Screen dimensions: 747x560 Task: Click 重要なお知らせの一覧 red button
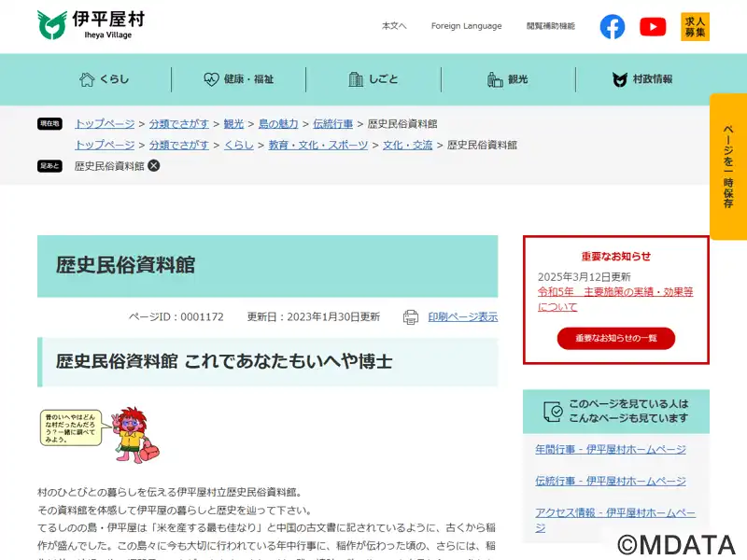(616, 338)
